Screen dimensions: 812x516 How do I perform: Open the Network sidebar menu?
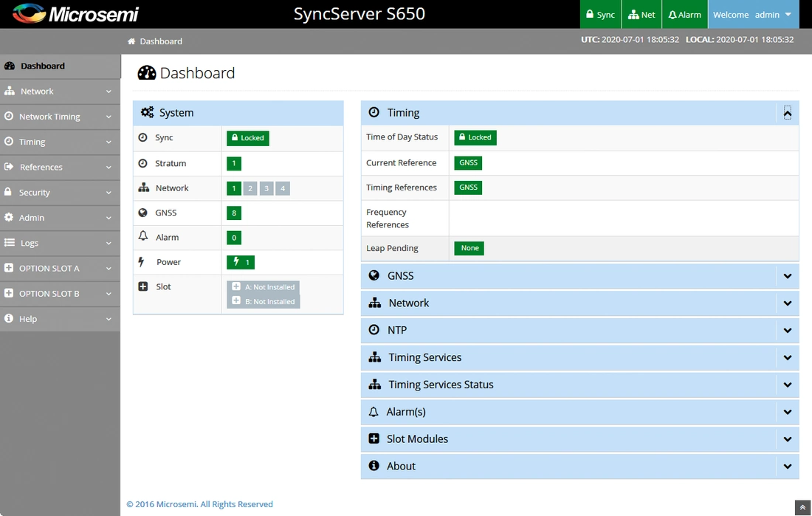(60, 92)
